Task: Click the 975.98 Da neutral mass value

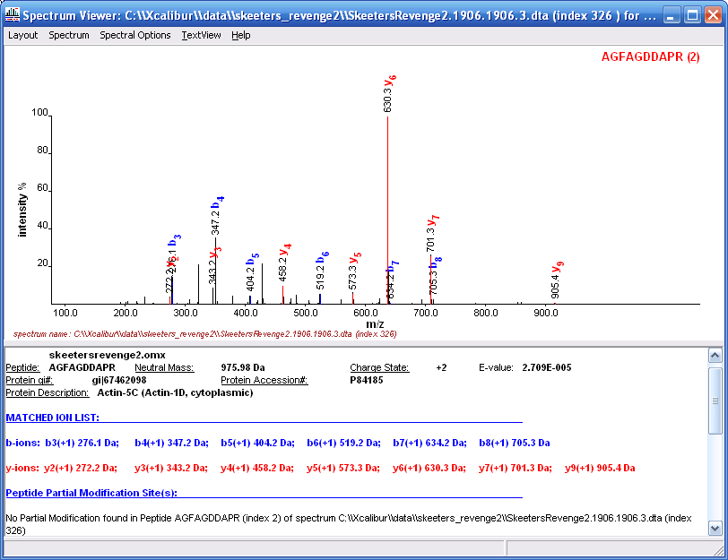Action: 243,367
